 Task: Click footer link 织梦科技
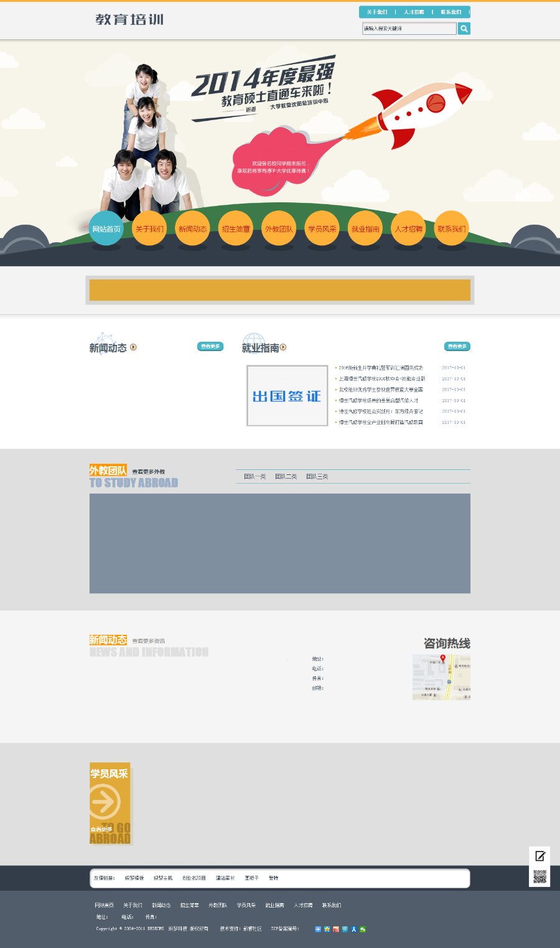pyautogui.click(x=177, y=929)
